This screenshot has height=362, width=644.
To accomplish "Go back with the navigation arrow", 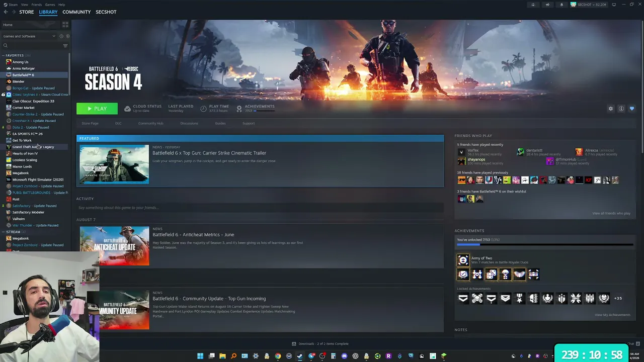I will pos(6,12).
